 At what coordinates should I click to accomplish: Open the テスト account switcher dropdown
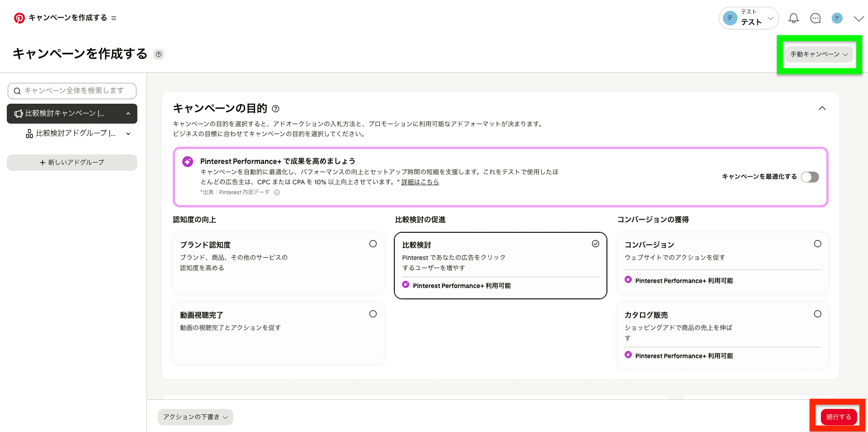click(x=749, y=18)
